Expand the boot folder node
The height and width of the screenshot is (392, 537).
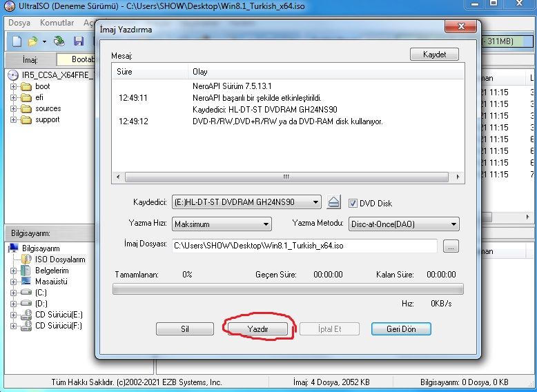[13, 87]
